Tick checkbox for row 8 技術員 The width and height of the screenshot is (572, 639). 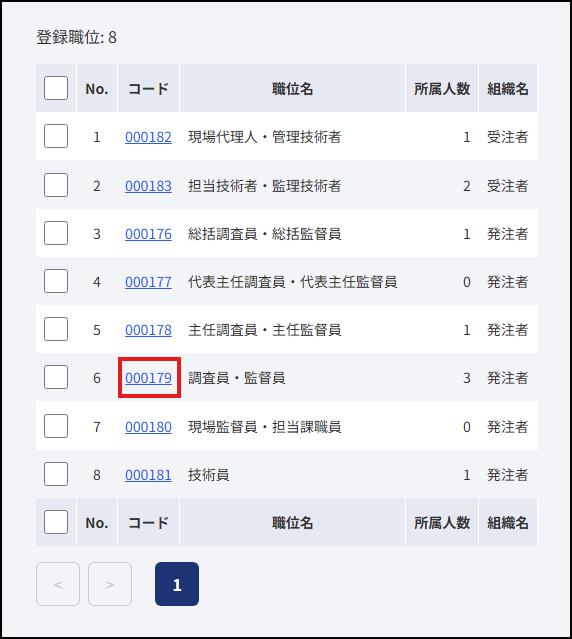pyautogui.click(x=56, y=474)
